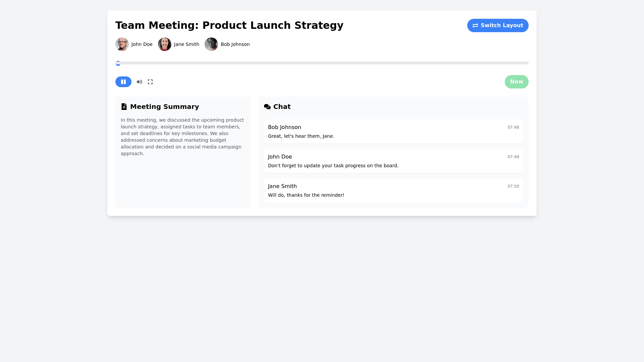This screenshot has width=644, height=362.
Task: Jump to Now in timeline
Action: pyautogui.click(x=517, y=82)
